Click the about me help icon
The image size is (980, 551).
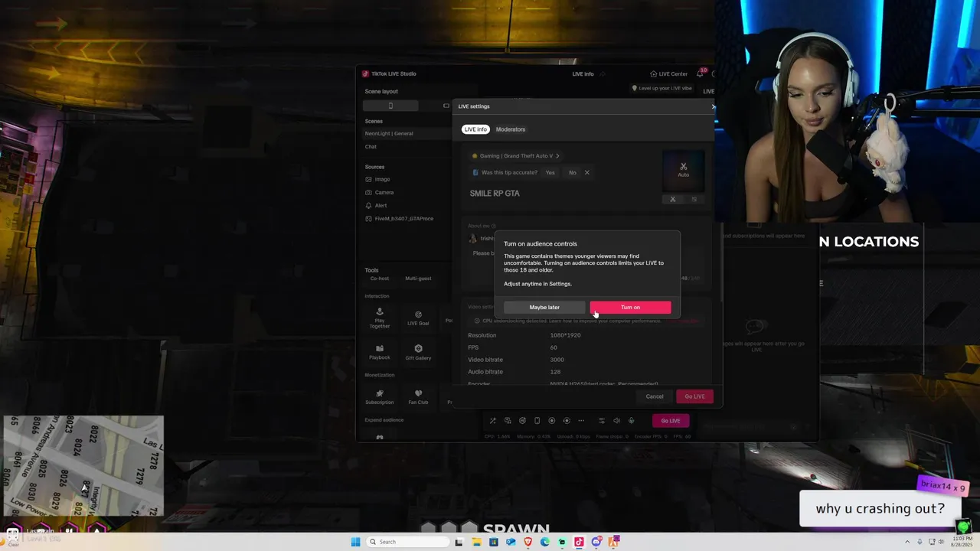pos(494,226)
